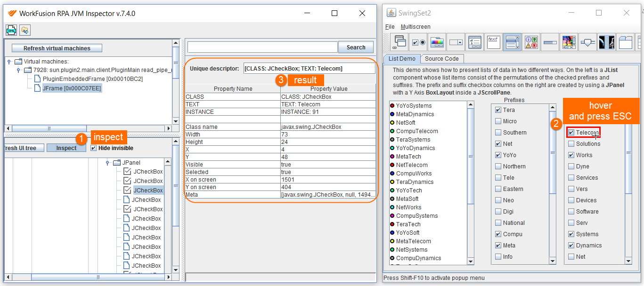Open the ScrollPane demo icon with colorful image
Image resolution: width=644 pixels, height=286 pixels.
coord(569,42)
